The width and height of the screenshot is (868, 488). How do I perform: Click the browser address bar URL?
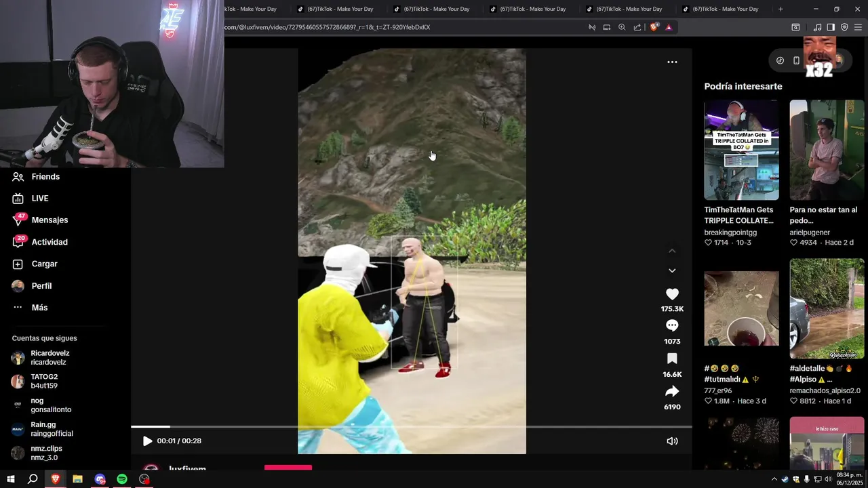327,27
